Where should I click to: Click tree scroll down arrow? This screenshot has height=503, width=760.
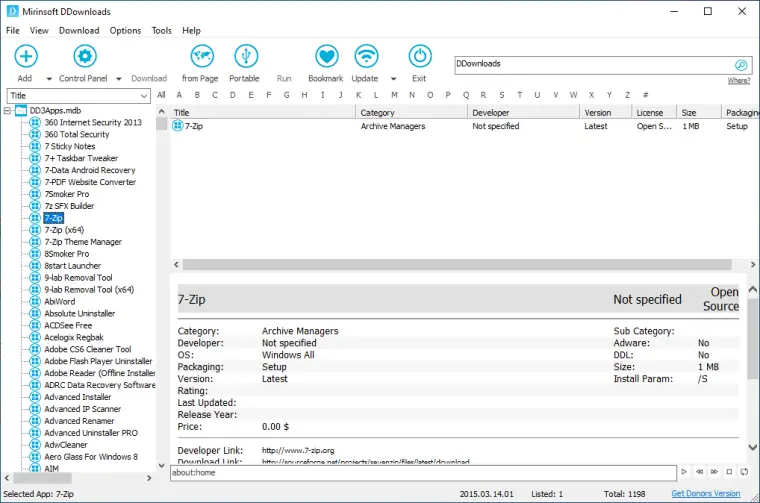[161, 466]
